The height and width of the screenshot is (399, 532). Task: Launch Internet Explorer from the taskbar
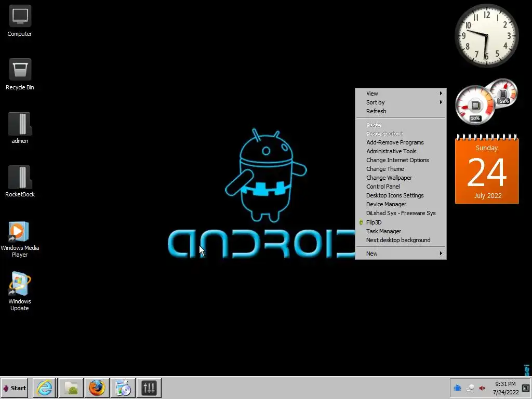pyautogui.click(x=45, y=388)
